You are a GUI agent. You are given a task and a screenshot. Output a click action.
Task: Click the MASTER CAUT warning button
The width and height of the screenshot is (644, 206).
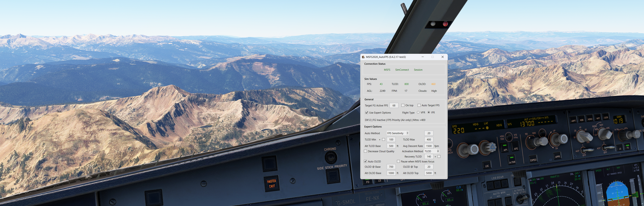(272, 184)
